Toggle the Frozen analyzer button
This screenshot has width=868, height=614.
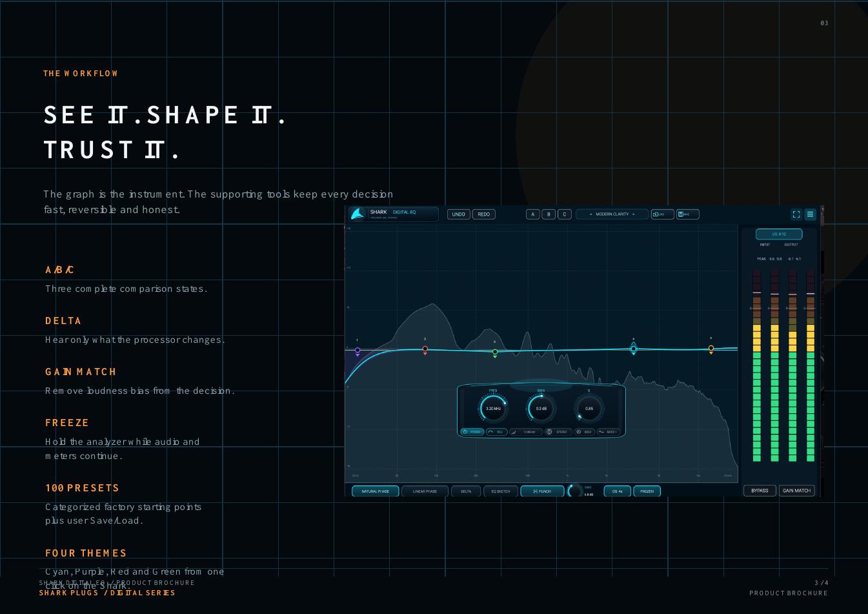tap(647, 491)
